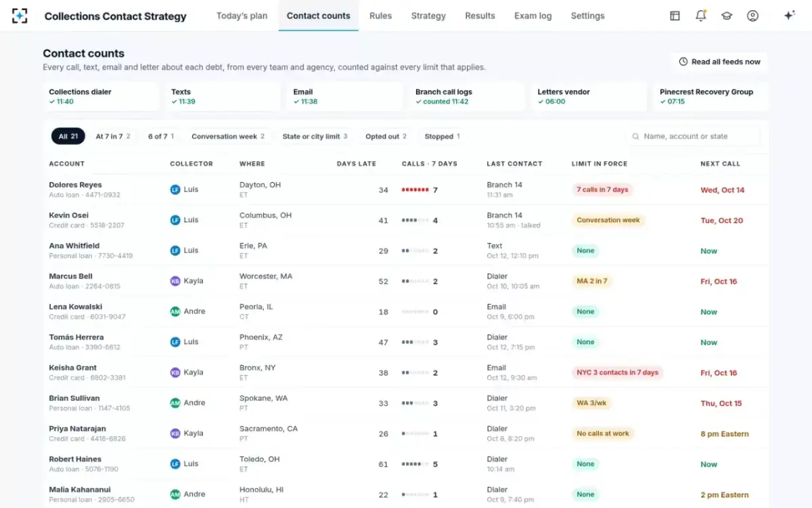Click Kayla avatar in Priya Natarajan row
Image resolution: width=812 pixels, height=508 pixels.
[175, 433]
